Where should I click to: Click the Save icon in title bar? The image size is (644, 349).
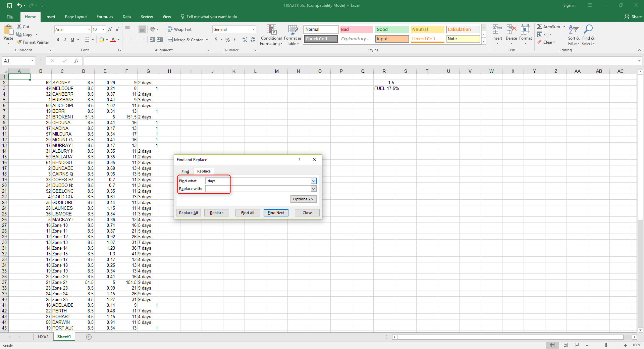(10, 5)
